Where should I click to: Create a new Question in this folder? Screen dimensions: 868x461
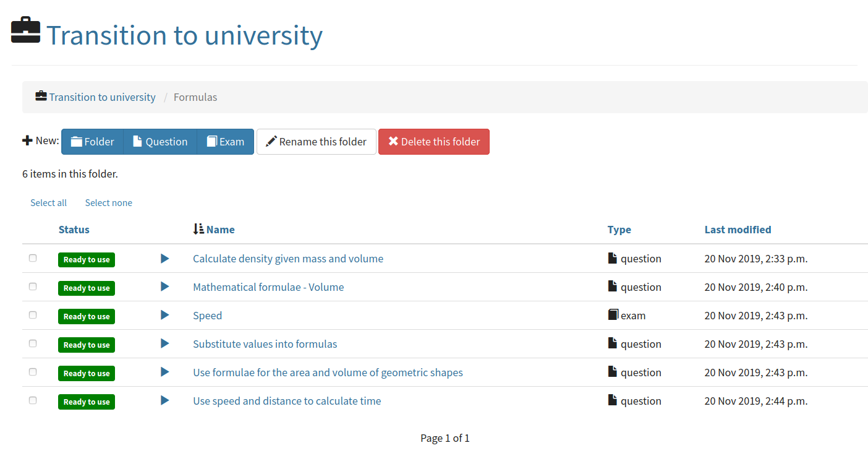coord(160,142)
